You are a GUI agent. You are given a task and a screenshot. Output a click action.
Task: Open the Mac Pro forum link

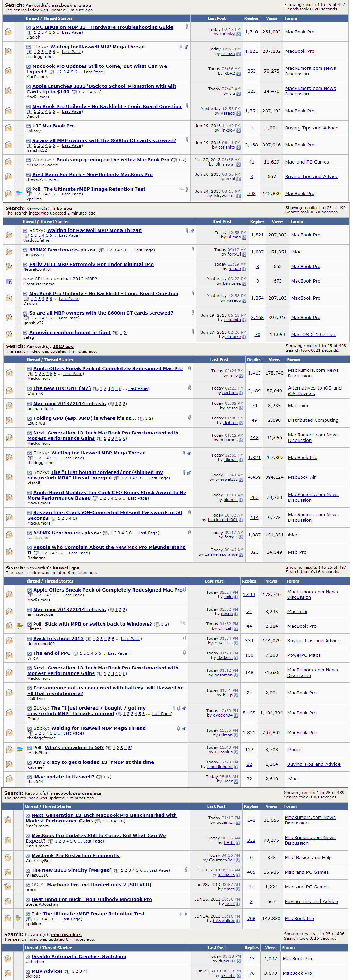pos(297,552)
